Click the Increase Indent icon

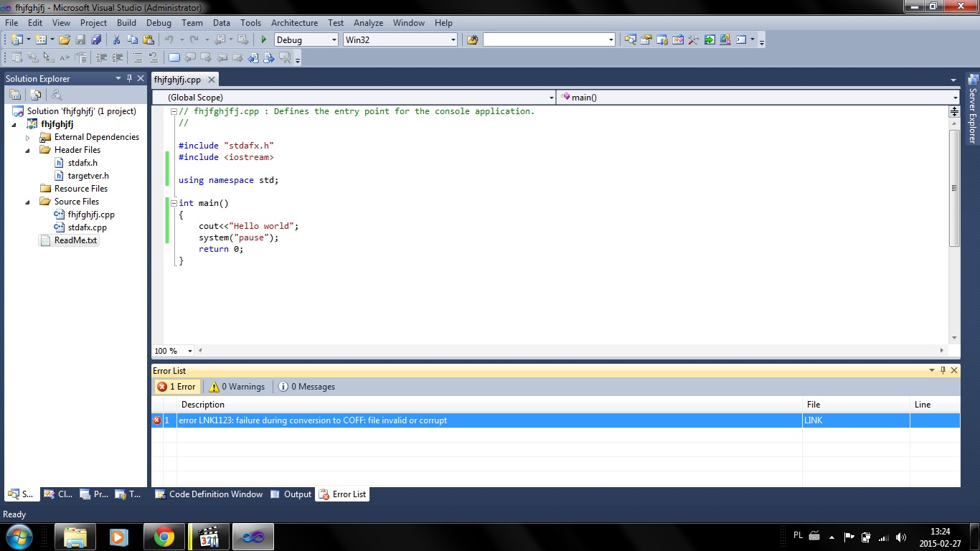point(117,57)
